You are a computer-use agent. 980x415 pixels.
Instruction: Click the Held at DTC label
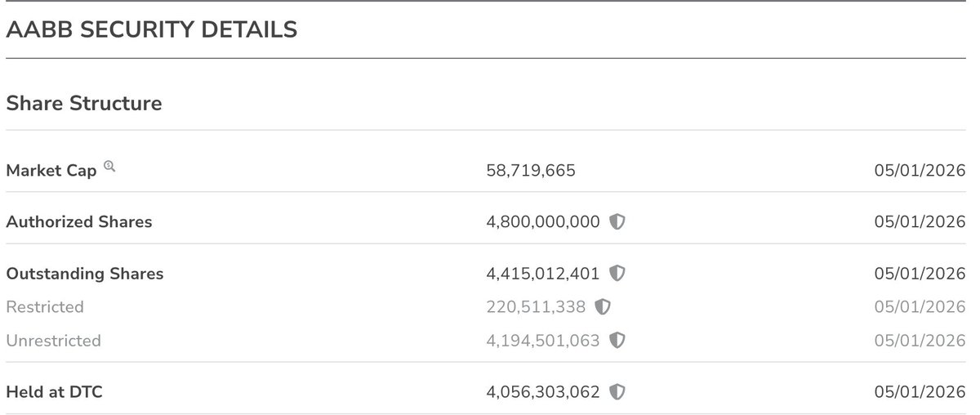coord(54,392)
